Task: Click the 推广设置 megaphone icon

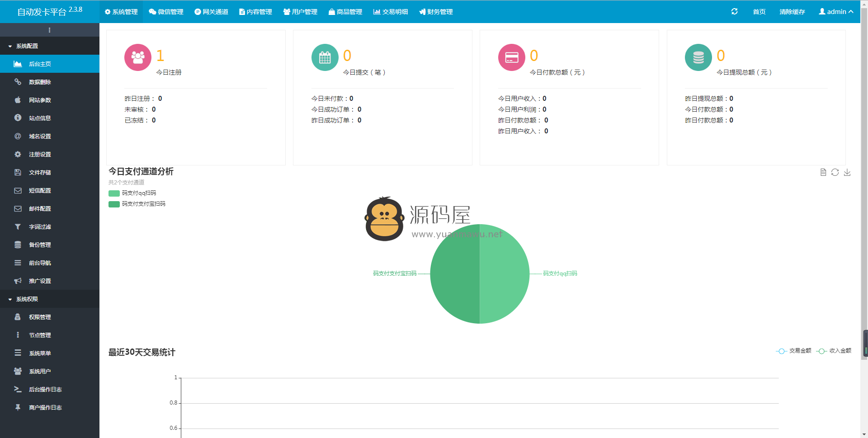Action: pos(18,281)
